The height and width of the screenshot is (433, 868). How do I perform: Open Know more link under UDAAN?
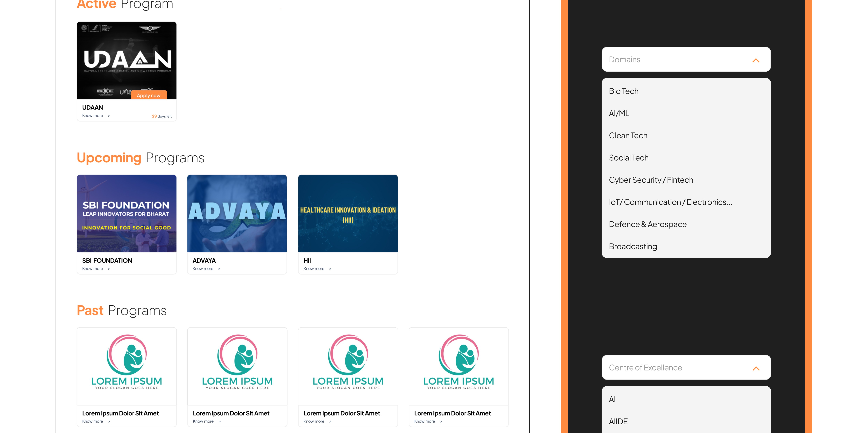coord(93,116)
